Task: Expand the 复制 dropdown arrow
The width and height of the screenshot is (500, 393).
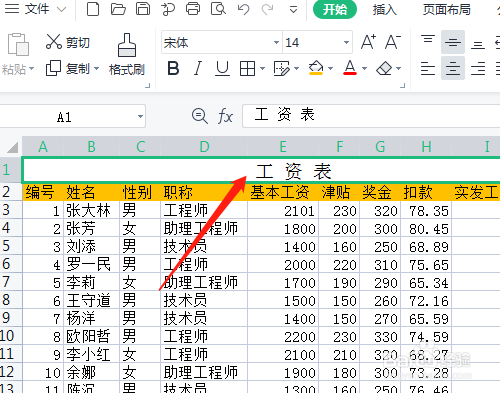Action: point(97,69)
